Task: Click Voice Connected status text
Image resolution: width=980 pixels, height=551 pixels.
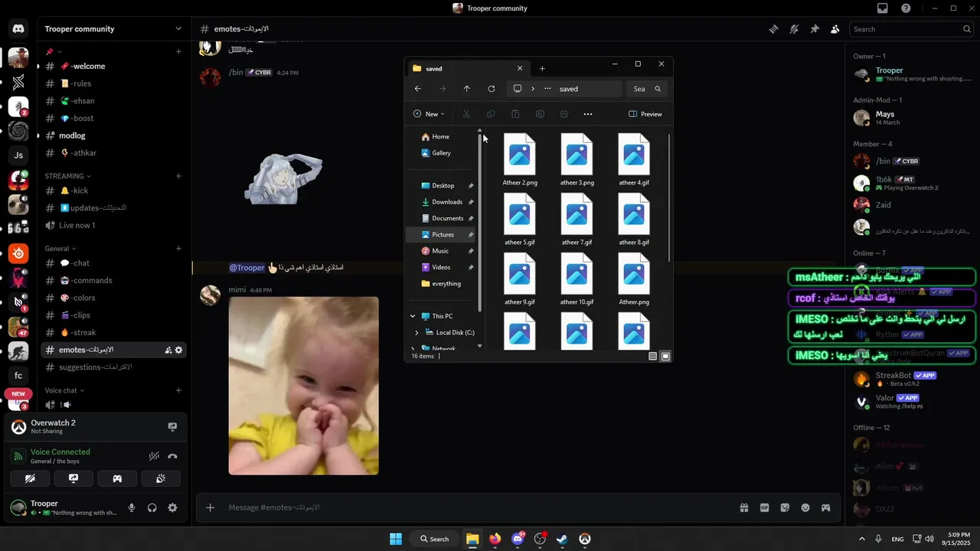Action: click(x=60, y=452)
